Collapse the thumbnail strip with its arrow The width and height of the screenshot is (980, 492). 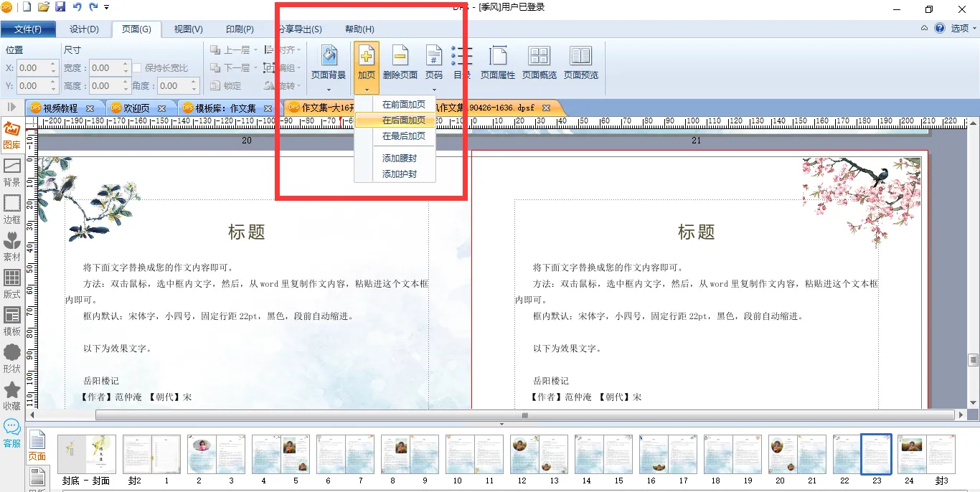(502, 425)
